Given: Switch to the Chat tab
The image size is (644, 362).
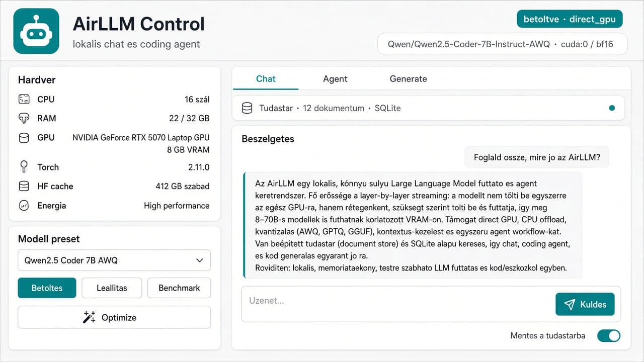Looking at the screenshot, I should click(x=266, y=79).
